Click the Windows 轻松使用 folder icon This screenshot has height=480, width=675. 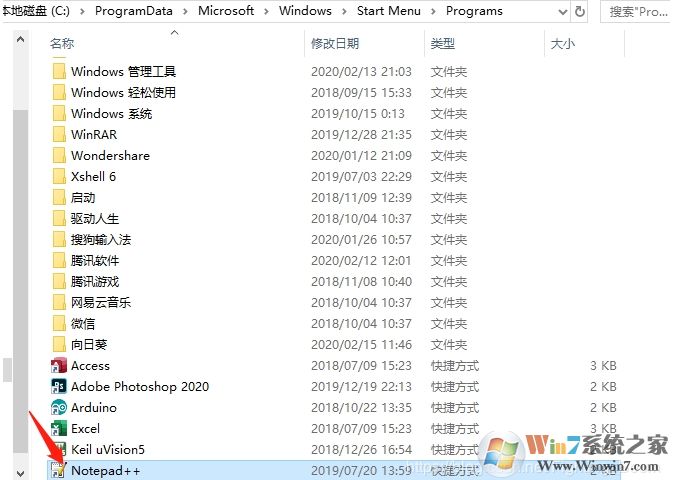tap(59, 93)
